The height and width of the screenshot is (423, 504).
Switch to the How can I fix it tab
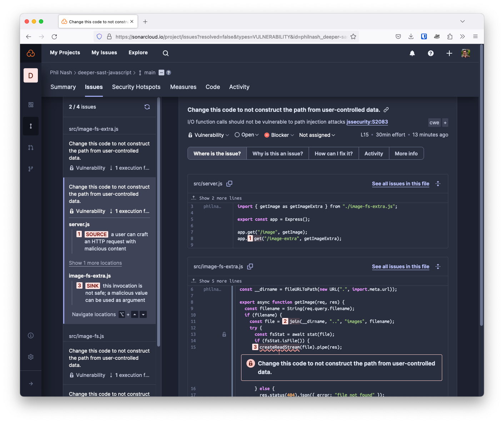click(333, 153)
